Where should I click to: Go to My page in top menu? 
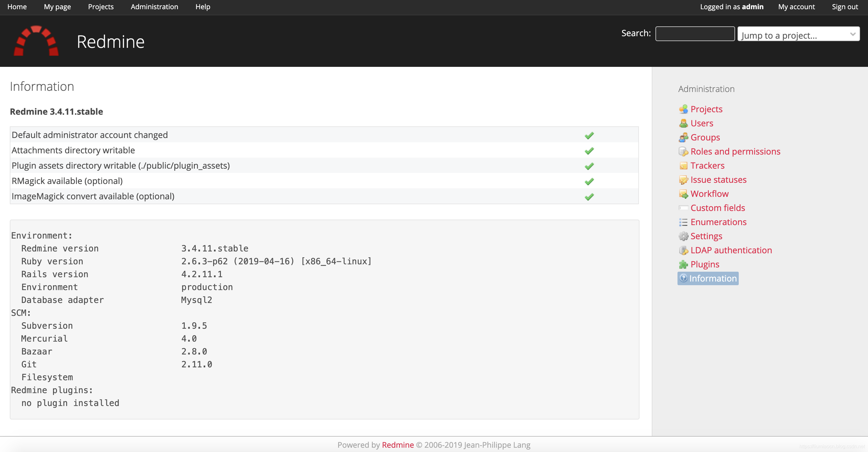tap(57, 7)
